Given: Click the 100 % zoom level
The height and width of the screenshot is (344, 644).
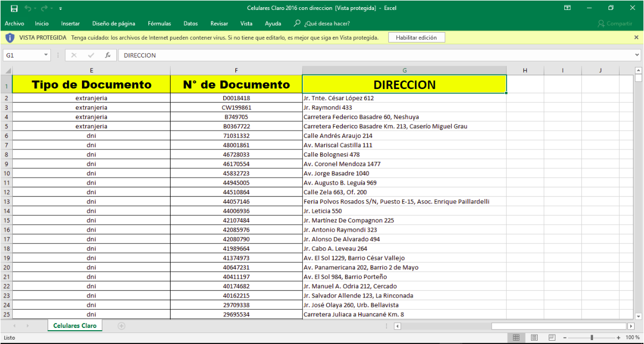Looking at the screenshot, I should tap(632, 337).
